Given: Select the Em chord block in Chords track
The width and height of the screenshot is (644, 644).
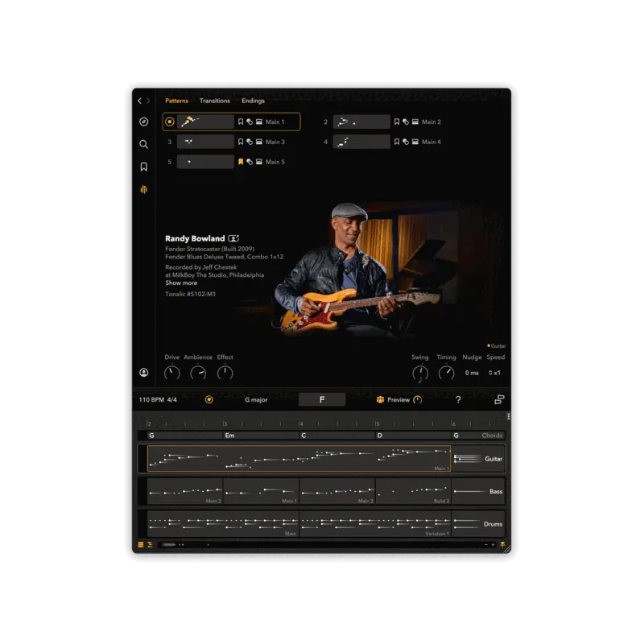Looking at the screenshot, I should pos(261,436).
